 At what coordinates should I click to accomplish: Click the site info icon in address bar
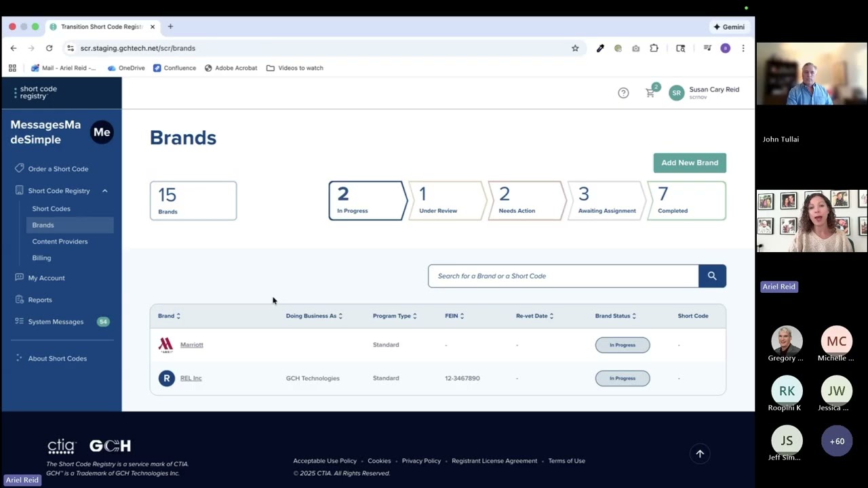click(70, 48)
